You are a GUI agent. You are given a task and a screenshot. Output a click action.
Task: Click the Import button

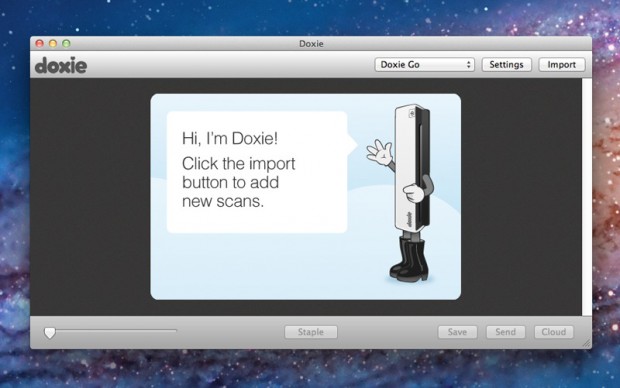[561, 64]
